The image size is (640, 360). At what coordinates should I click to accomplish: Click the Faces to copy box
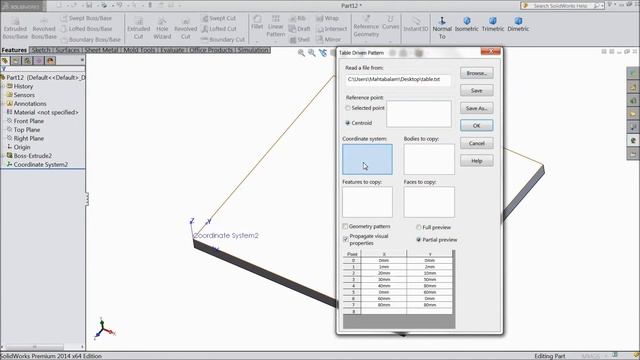[429, 202]
